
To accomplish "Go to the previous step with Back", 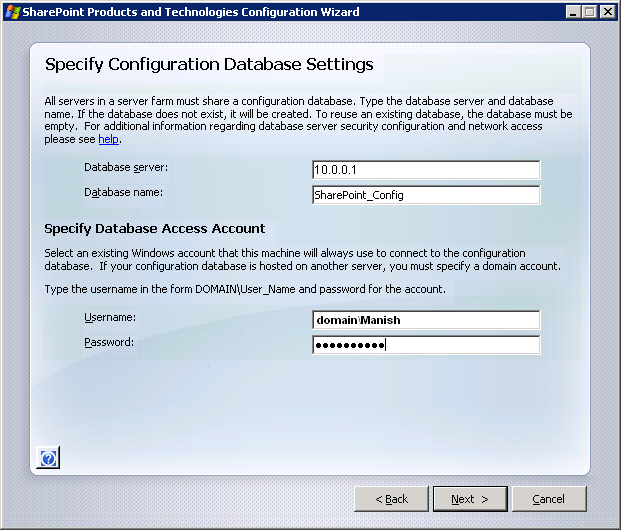I will coord(391,499).
